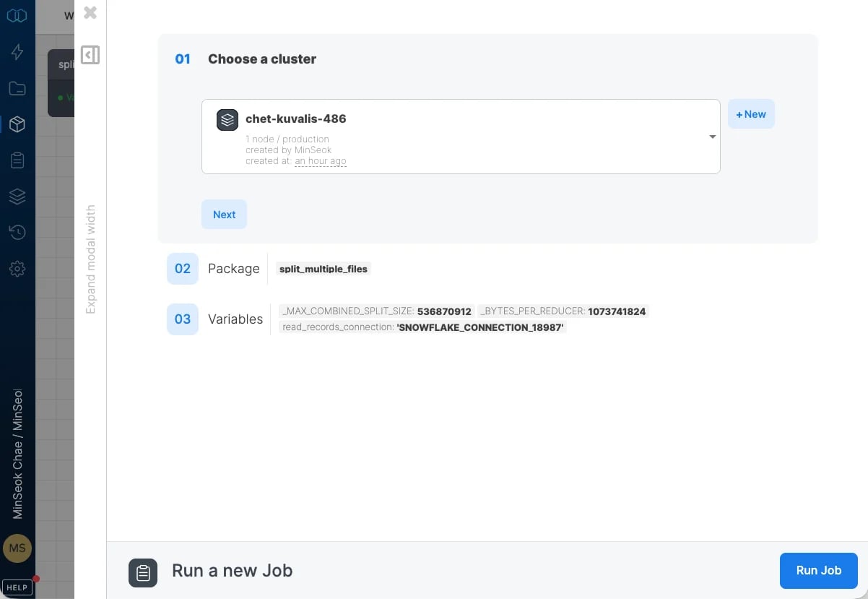Open the history clock icon in the sidebar

[17, 233]
